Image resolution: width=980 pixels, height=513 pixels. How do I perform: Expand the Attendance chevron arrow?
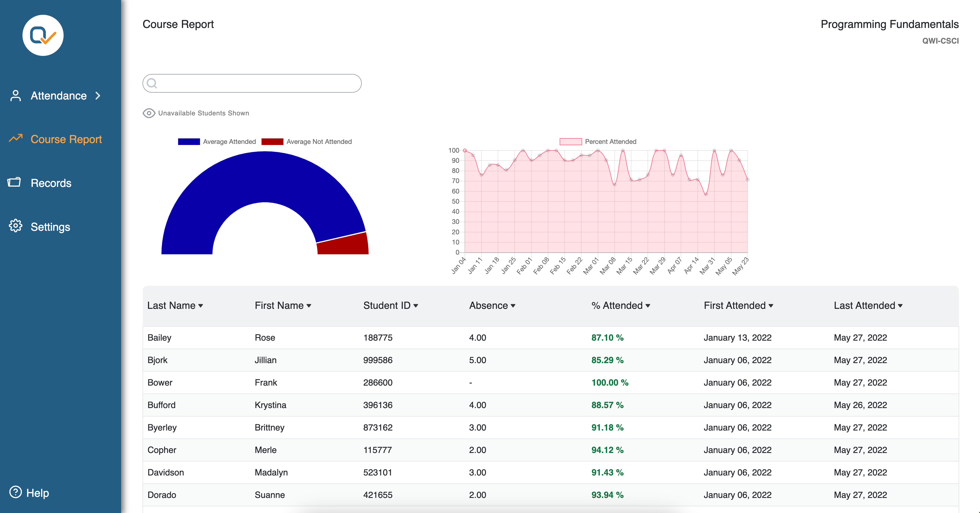(x=98, y=95)
